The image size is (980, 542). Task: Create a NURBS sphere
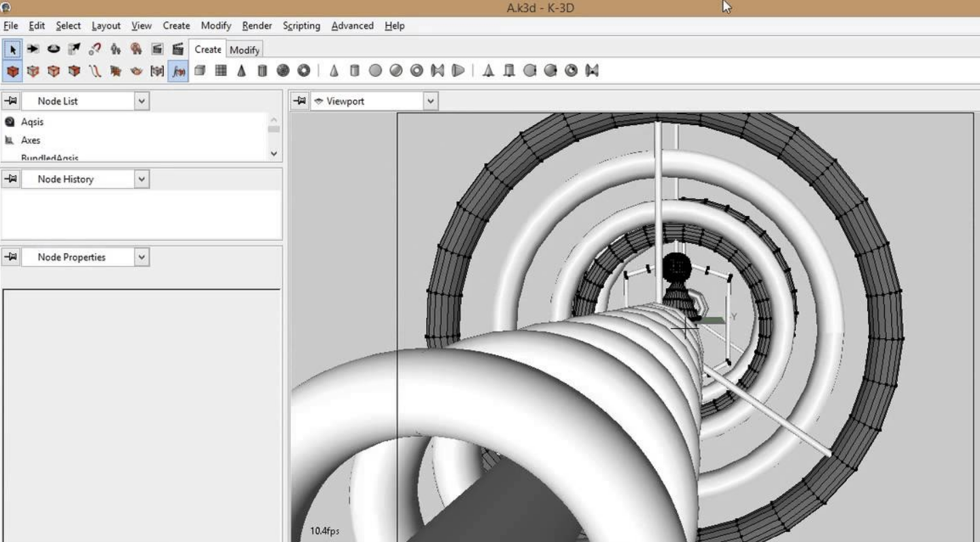point(550,70)
